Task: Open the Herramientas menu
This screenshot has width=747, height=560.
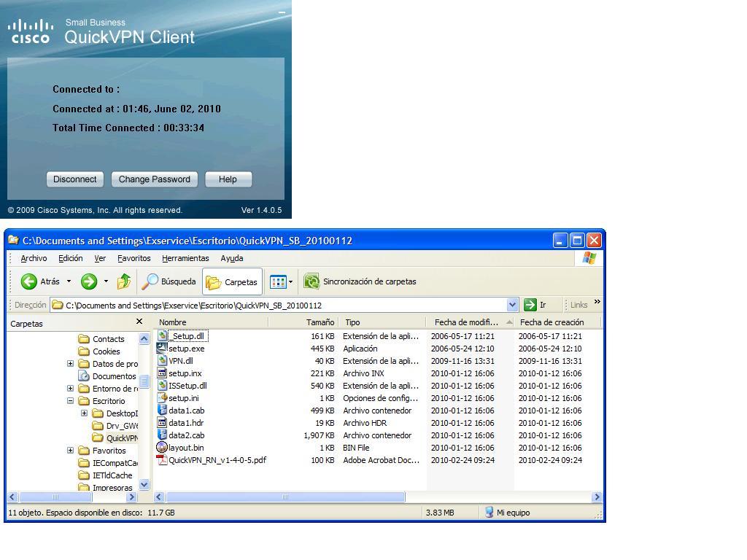Action: [185, 258]
